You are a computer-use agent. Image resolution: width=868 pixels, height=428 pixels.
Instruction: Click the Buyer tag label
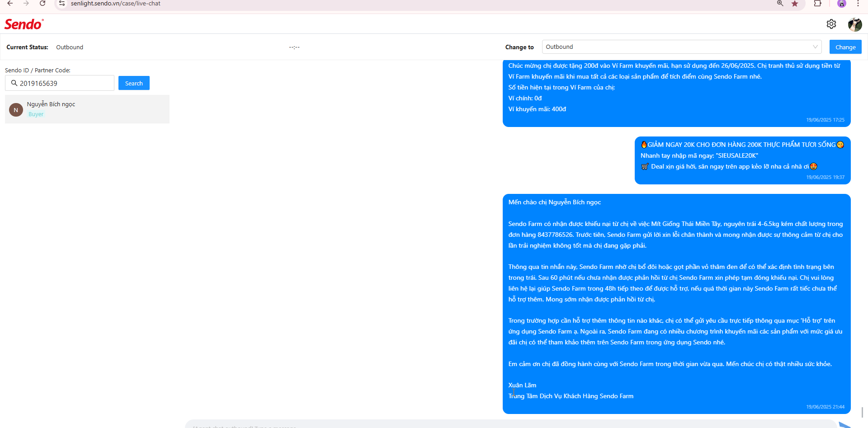tap(36, 114)
